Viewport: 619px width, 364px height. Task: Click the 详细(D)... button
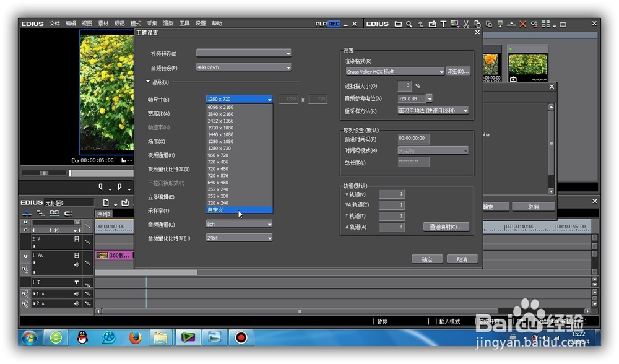[458, 71]
